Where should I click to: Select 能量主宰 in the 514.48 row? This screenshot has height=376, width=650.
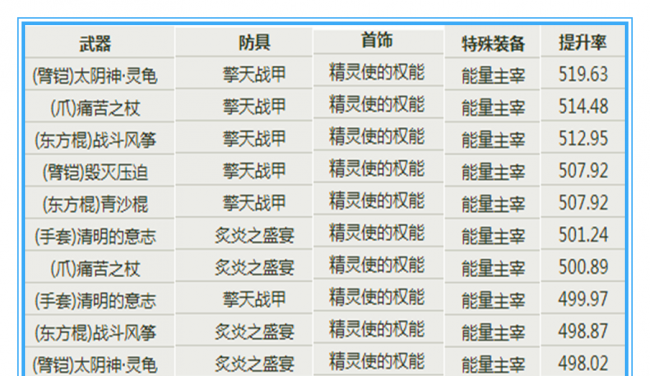click(x=493, y=108)
